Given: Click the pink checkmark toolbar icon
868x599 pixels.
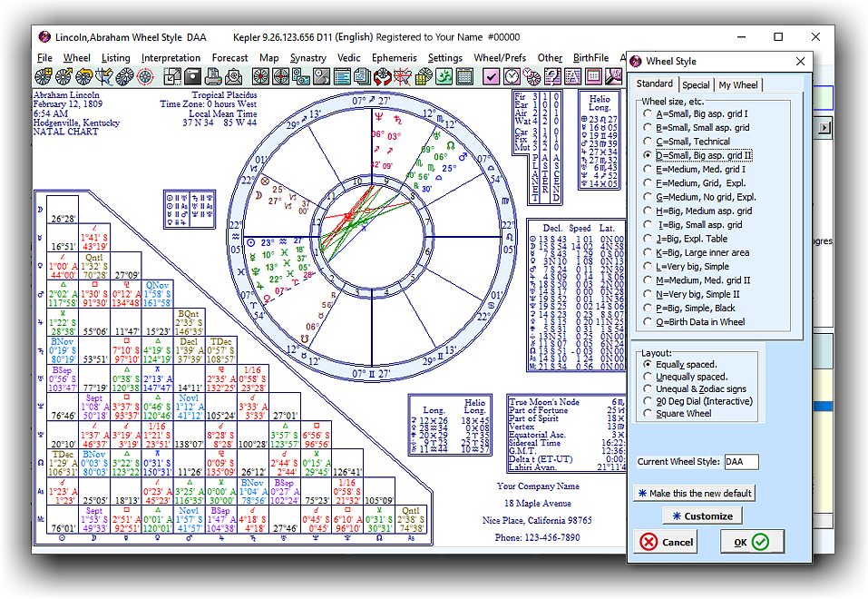Looking at the screenshot, I should (492, 76).
